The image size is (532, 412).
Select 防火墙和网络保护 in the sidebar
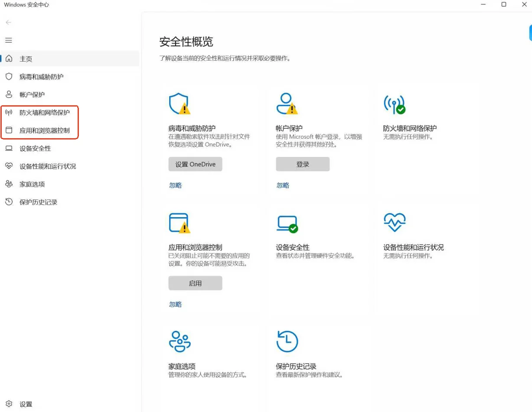(44, 113)
